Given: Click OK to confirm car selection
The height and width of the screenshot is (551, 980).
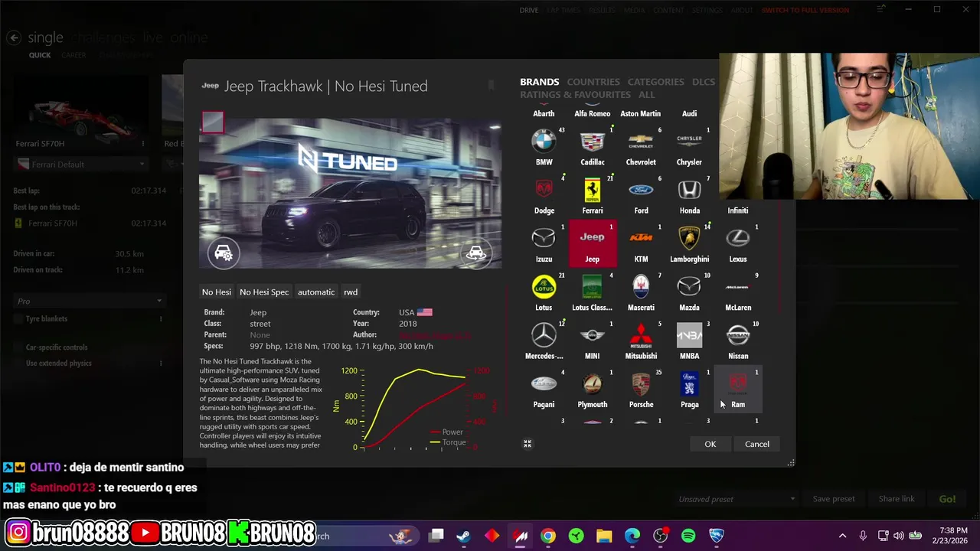Looking at the screenshot, I should pyautogui.click(x=710, y=444).
